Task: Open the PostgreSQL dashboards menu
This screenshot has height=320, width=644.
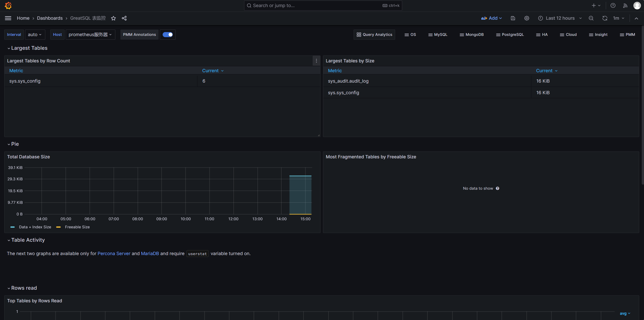Action: [x=510, y=35]
